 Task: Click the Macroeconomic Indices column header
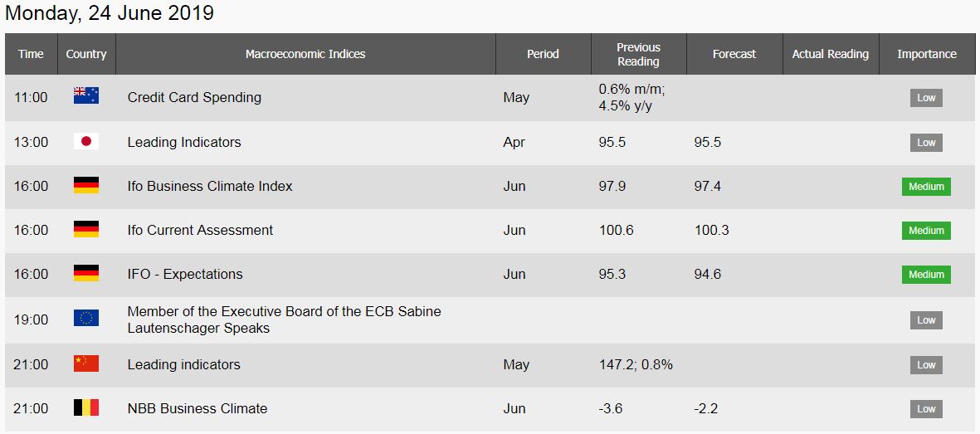305,54
